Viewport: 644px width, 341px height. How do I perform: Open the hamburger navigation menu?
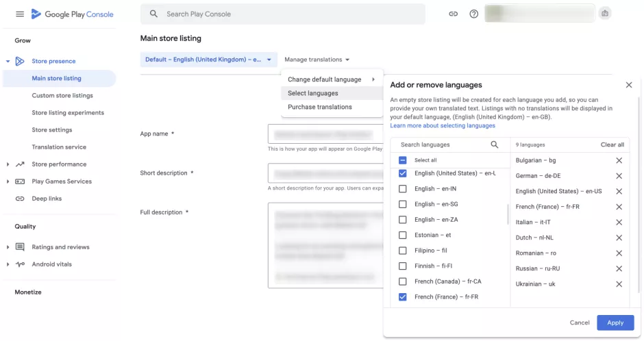(20, 14)
